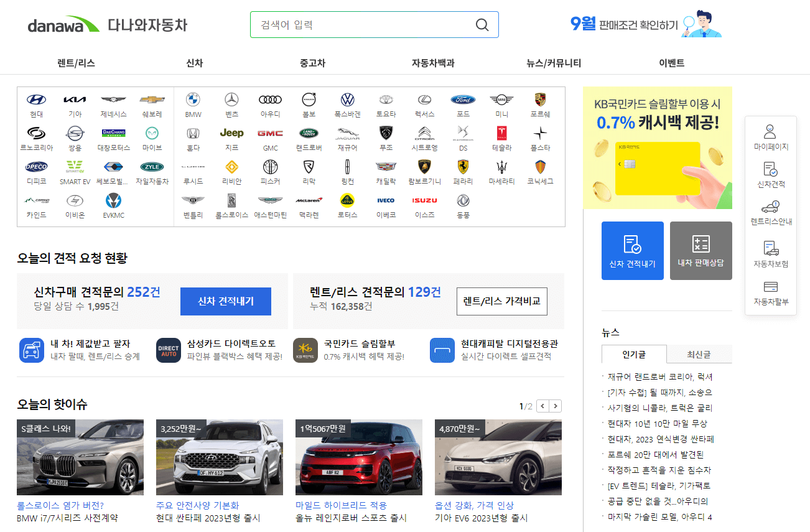Click the 렌트/리스 가격비교 button
The height and width of the screenshot is (532, 810).
502,301
